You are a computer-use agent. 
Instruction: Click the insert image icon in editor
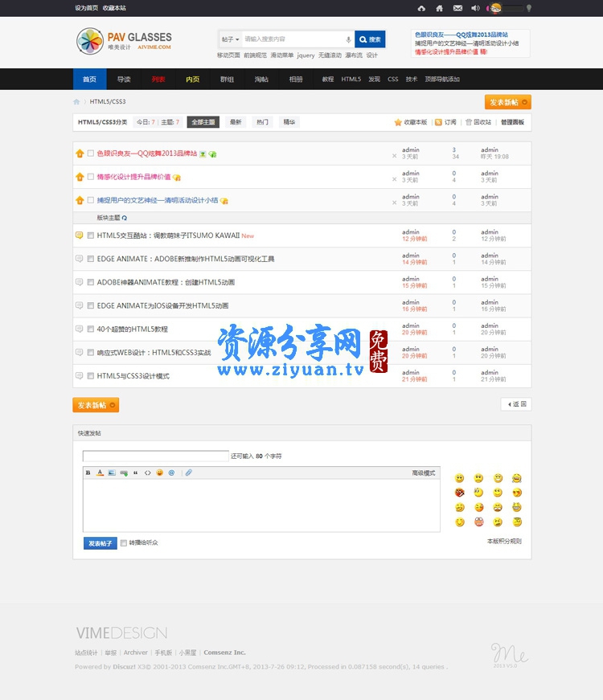coord(112,473)
